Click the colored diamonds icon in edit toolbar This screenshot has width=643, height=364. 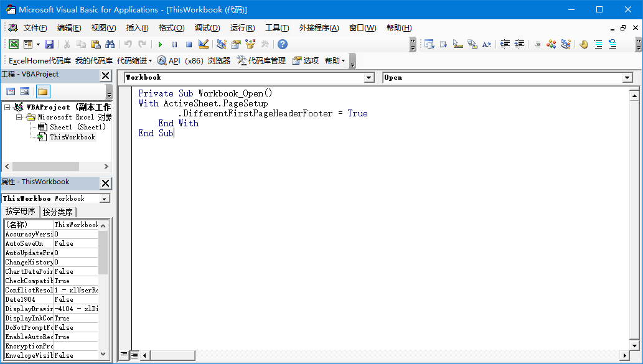pos(551,44)
